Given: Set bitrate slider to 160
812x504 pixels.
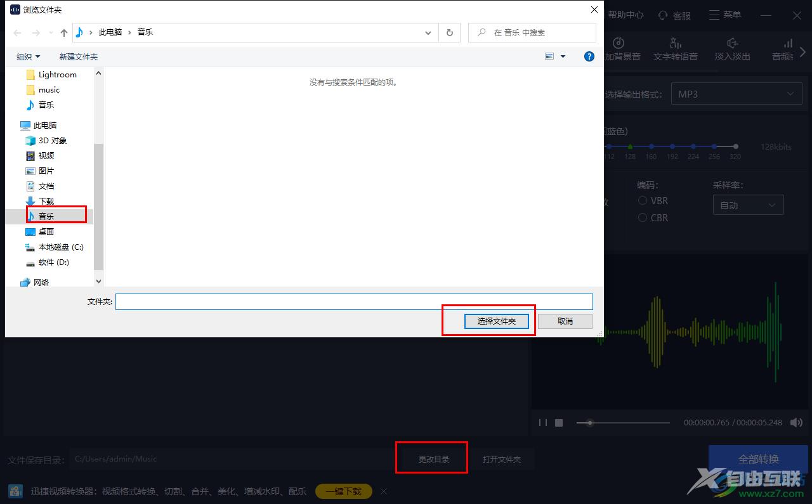Looking at the screenshot, I should pyautogui.click(x=651, y=146).
